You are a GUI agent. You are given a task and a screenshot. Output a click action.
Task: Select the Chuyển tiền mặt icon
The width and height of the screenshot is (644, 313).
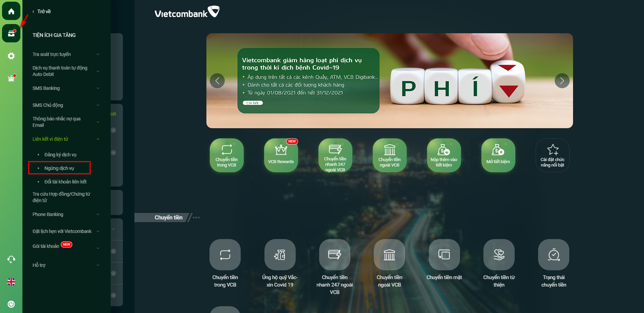point(444,255)
